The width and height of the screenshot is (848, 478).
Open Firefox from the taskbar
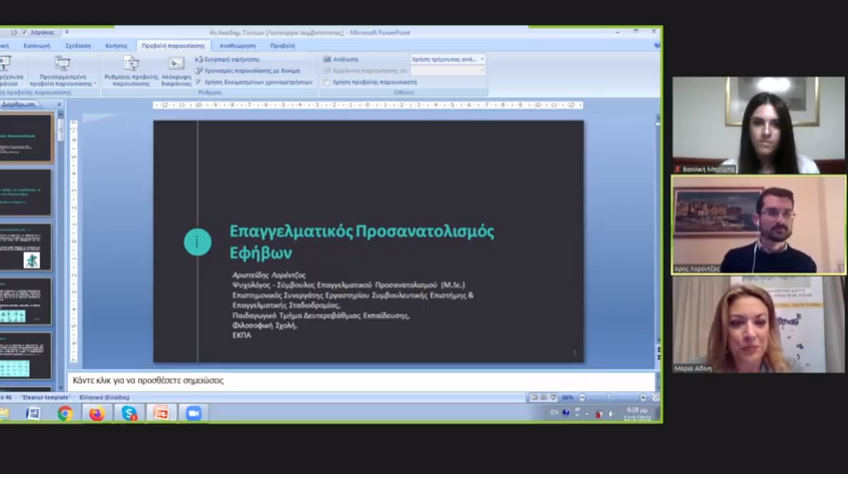coord(97,413)
